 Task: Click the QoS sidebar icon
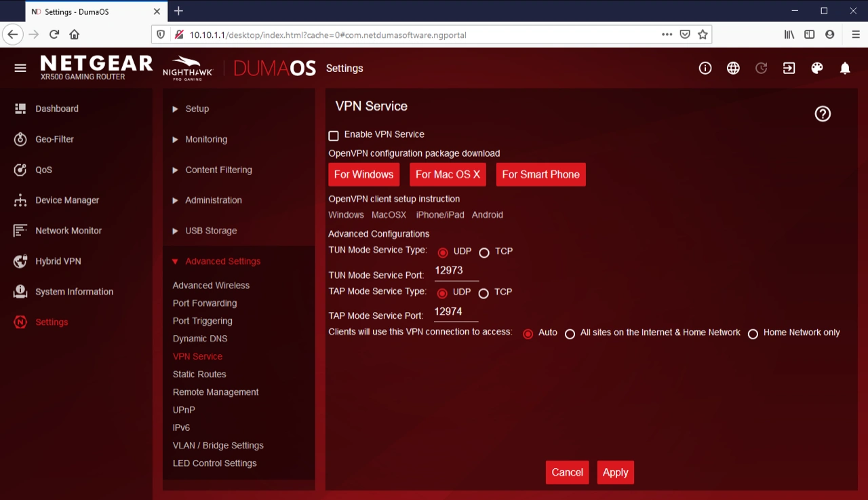20,170
